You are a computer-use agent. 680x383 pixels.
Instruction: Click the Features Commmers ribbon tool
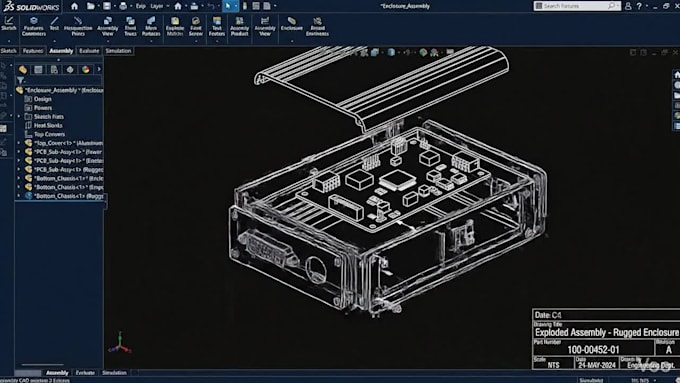click(x=33, y=26)
